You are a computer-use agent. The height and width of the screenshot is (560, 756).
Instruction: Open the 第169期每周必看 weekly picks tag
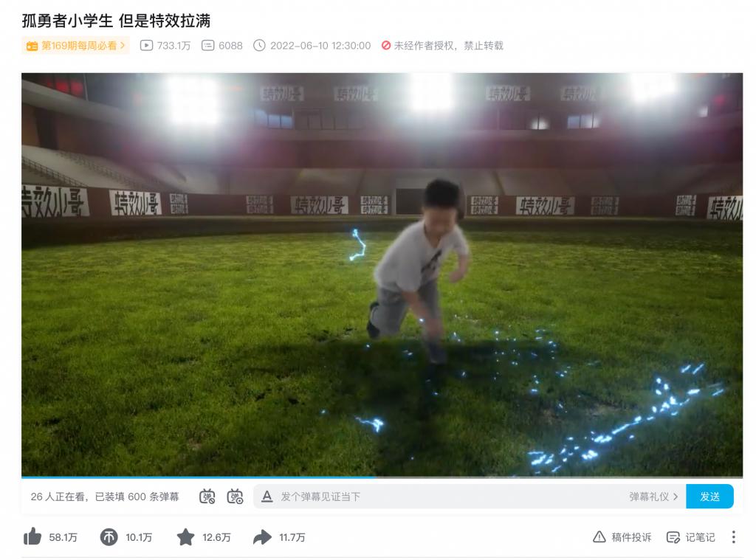76,46
